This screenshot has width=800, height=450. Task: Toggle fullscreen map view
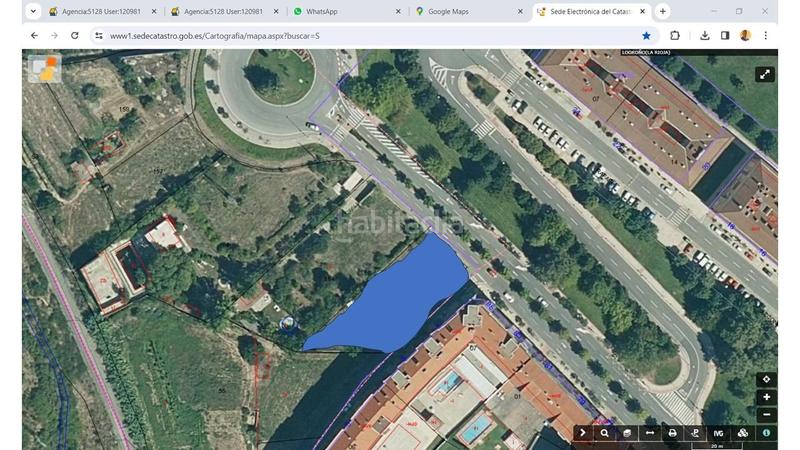point(764,74)
